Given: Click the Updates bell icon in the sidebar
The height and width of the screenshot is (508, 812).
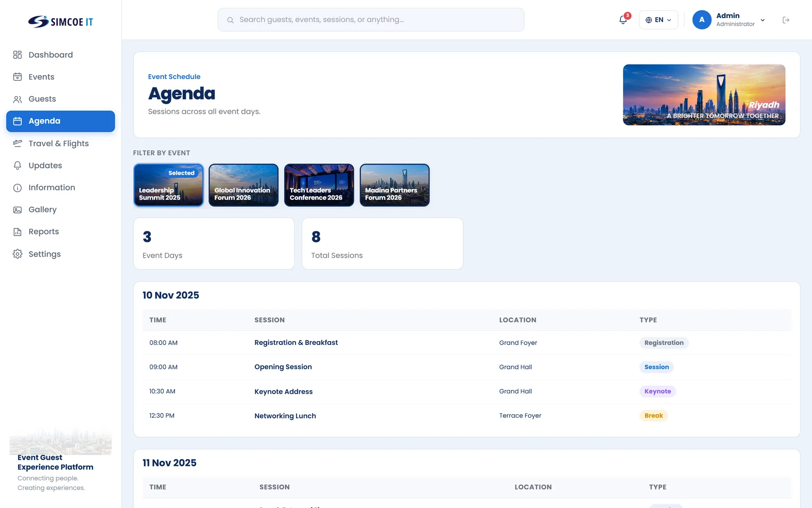Looking at the screenshot, I should point(18,165).
